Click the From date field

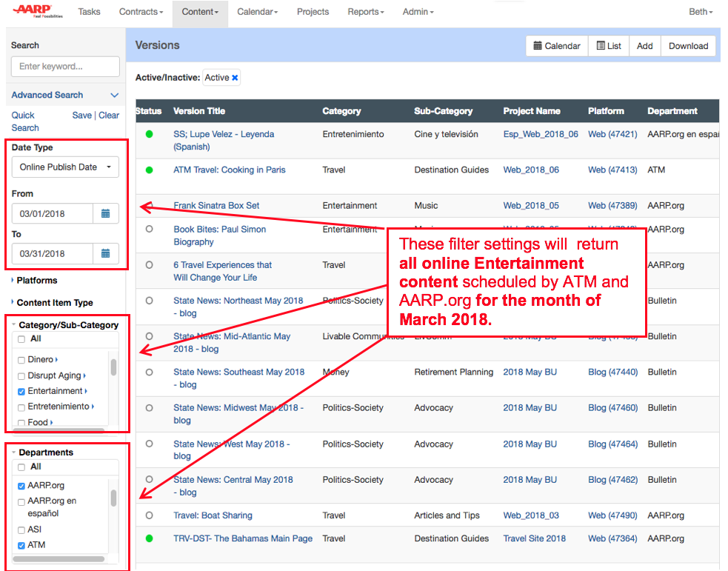(x=53, y=213)
